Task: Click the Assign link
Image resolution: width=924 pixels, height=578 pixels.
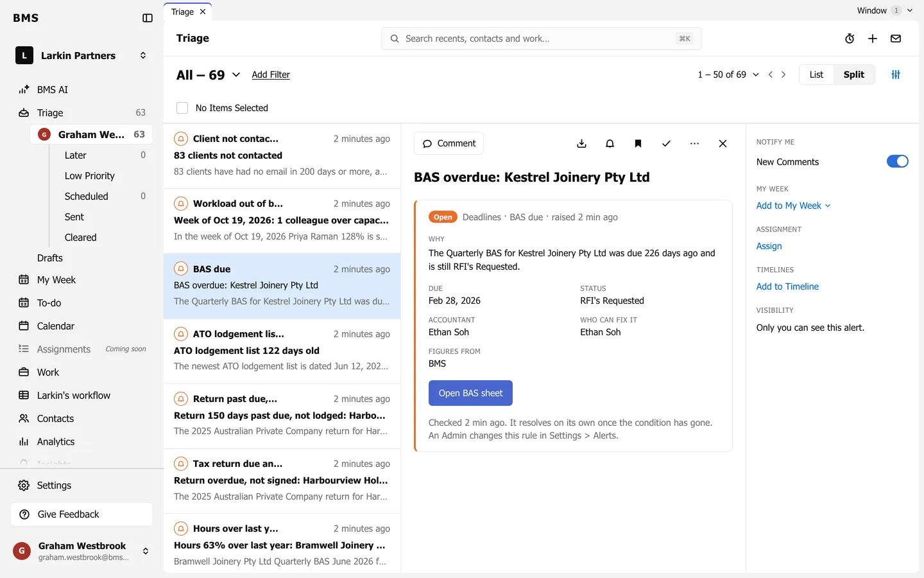Action: coord(769,246)
